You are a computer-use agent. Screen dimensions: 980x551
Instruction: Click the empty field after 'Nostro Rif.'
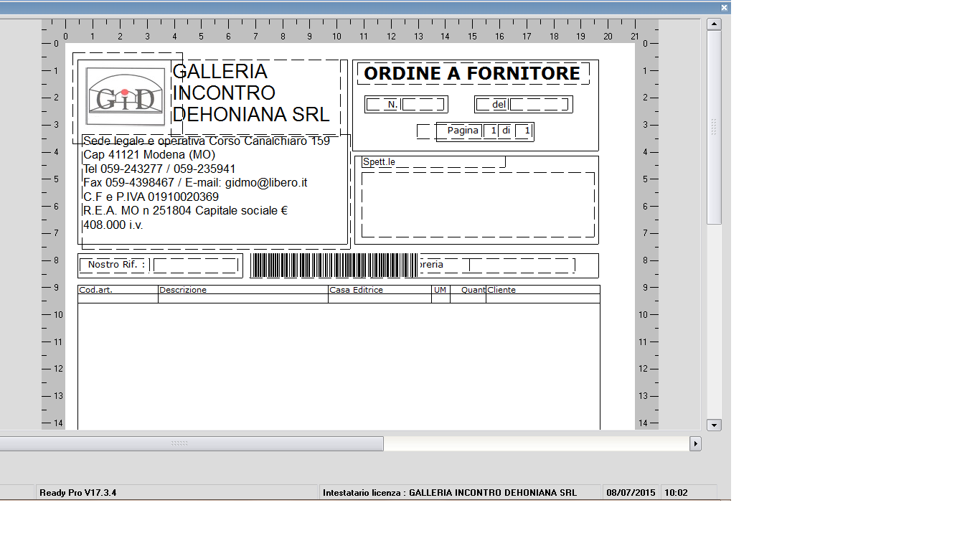pyautogui.click(x=195, y=265)
